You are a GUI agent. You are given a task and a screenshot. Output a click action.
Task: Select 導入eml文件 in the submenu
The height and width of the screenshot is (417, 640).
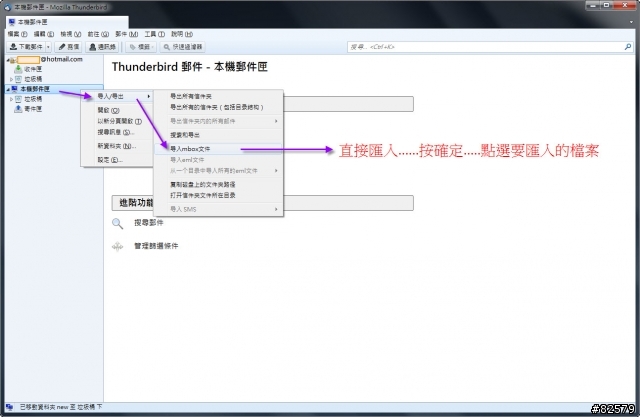click(x=218, y=160)
